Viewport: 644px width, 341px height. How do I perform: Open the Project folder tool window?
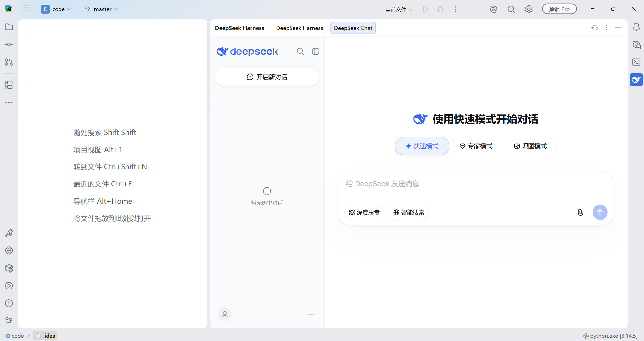pyautogui.click(x=9, y=27)
